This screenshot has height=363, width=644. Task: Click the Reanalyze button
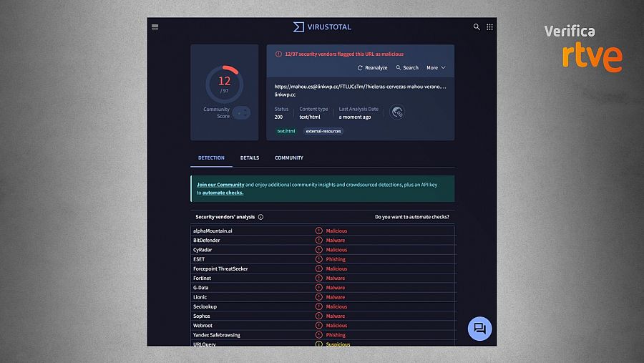[x=372, y=68]
